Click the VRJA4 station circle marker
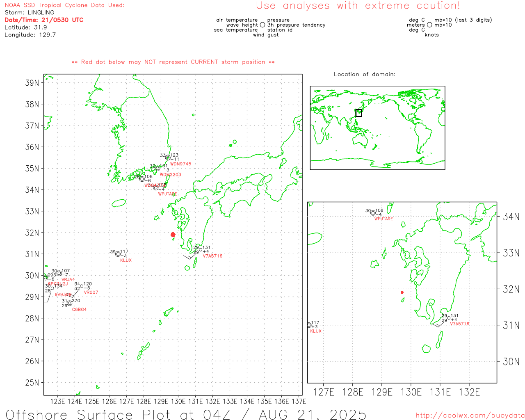This screenshot has height=420, width=525. click(x=59, y=273)
